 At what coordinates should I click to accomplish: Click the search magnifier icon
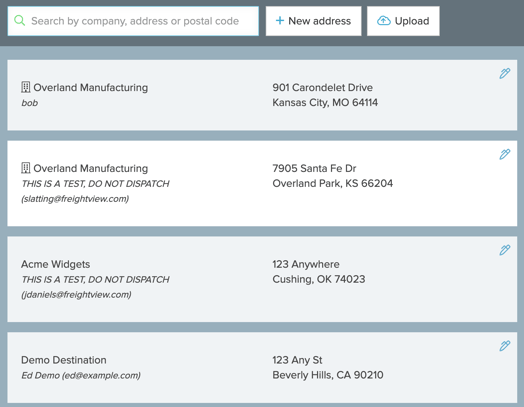[19, 21]
